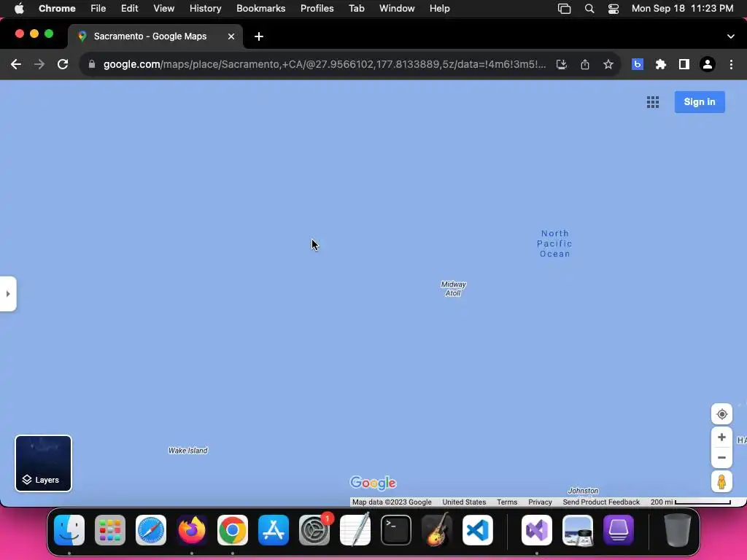Click the screen mirroring menu bar icon
Viewport: 747px width, 560px height.
[565, 9]
